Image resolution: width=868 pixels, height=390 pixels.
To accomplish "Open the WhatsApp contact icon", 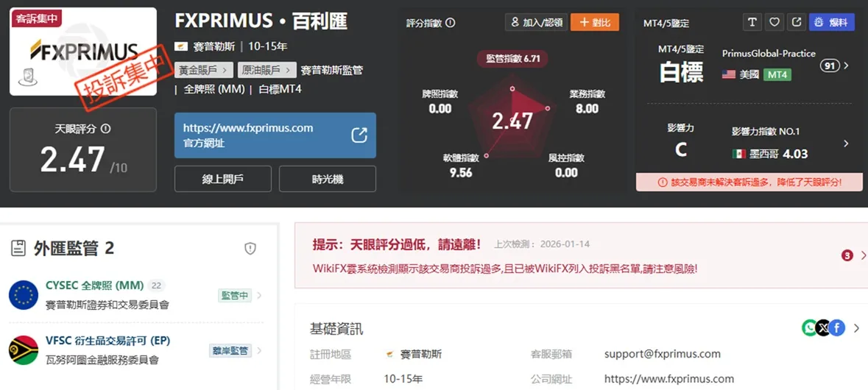I will point(809,328).
